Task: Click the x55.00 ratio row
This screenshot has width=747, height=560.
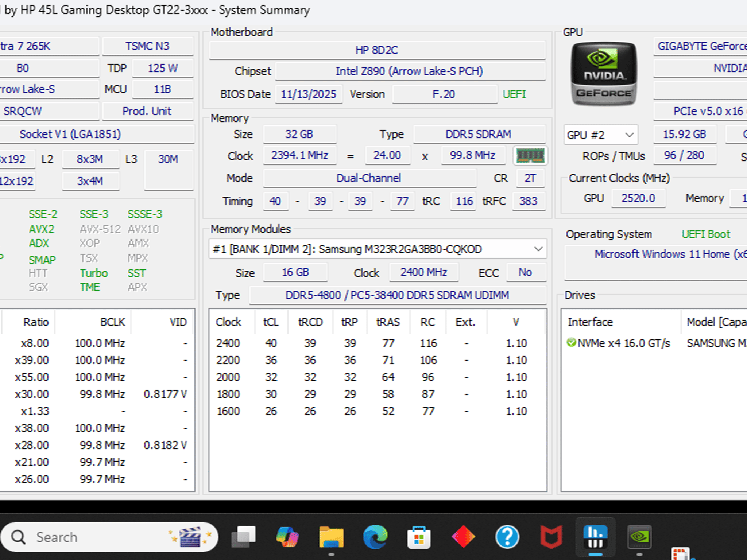Action: coord(97,377)
